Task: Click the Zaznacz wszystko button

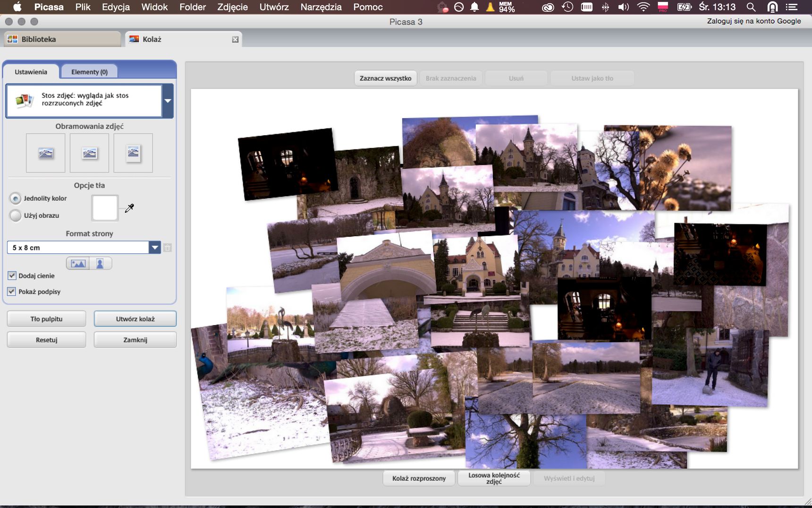Action: pyautogui.click(x=385, y=78)
